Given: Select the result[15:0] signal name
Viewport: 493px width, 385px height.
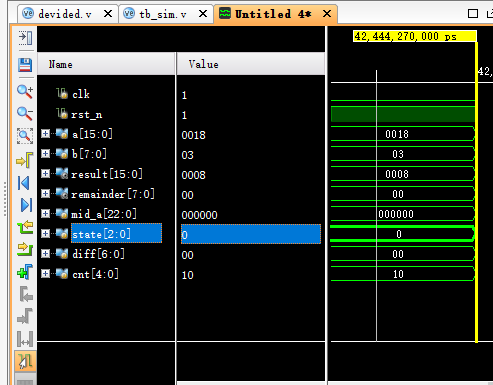Looking at the screenshot, I should click(x=107, y=174).
